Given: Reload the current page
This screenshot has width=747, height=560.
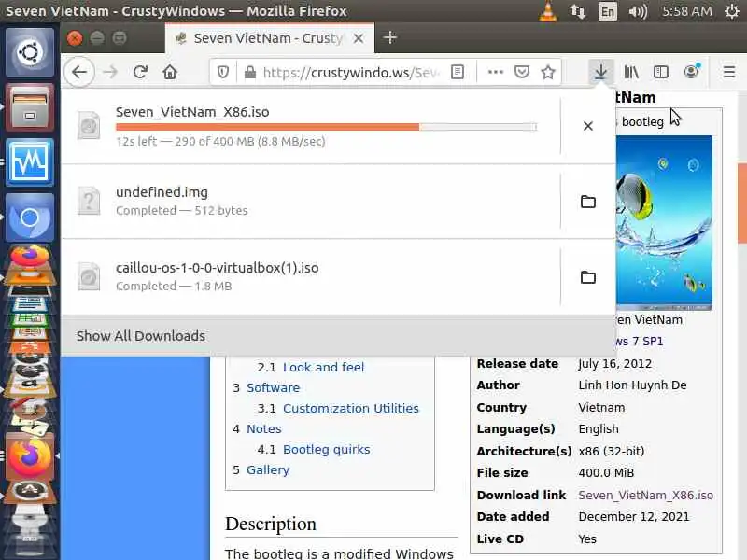Looking at the screenshot, I should 140,73.
